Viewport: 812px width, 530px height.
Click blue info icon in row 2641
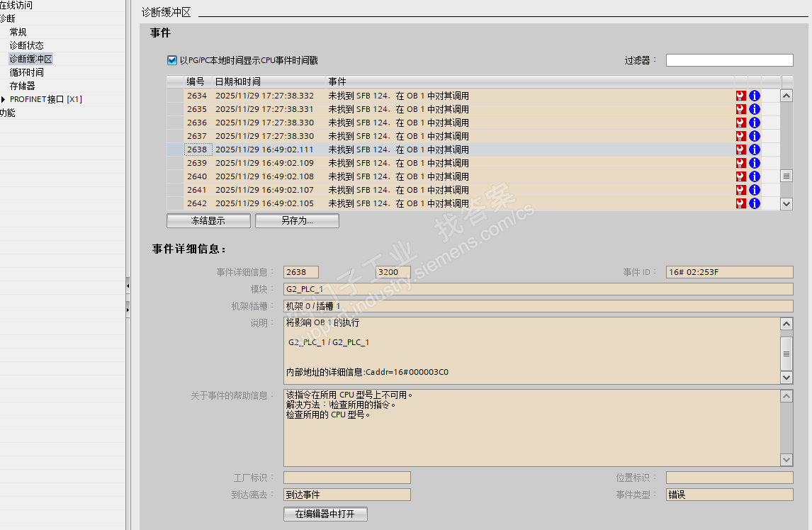coord(755,190)
